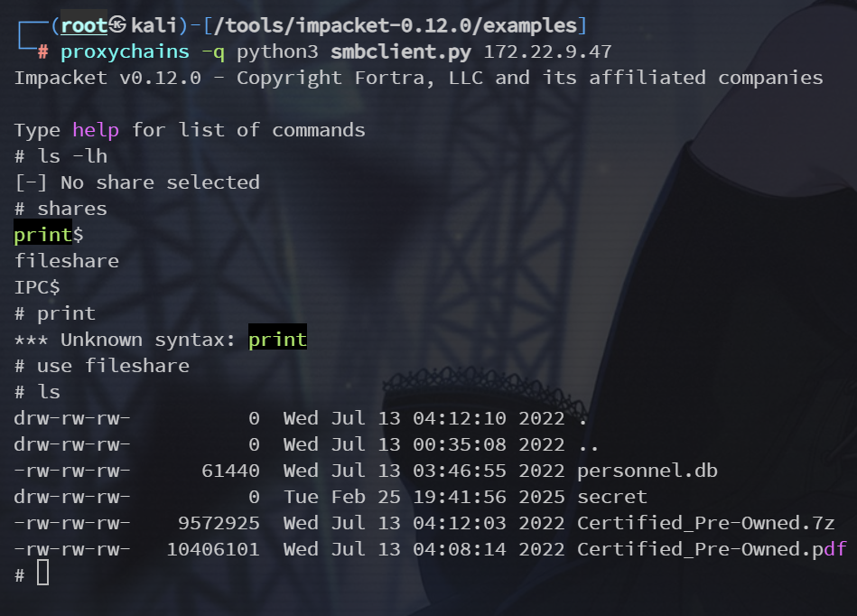Click the impacket-0.12.0 examples path
Screen dimensions: 857x616
pyautogui.click(x=395, y=25)
